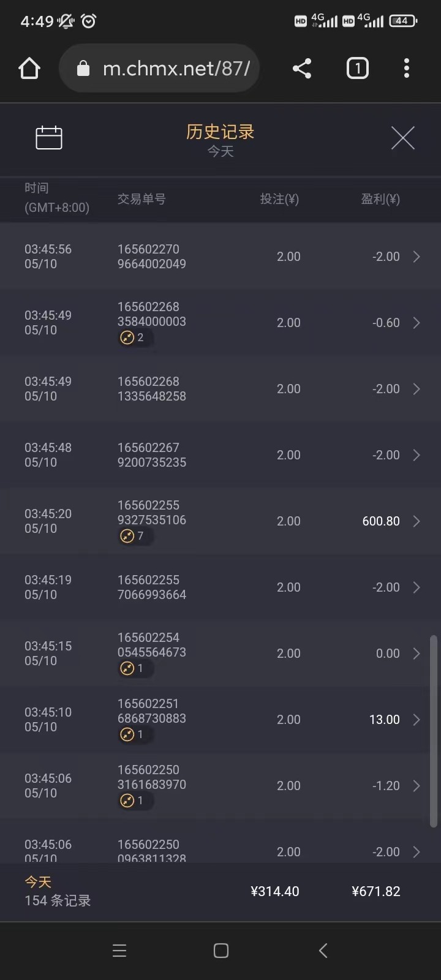Tap the history list scrollbar
Screen dimensions: 441x980
tap(434, 732)
